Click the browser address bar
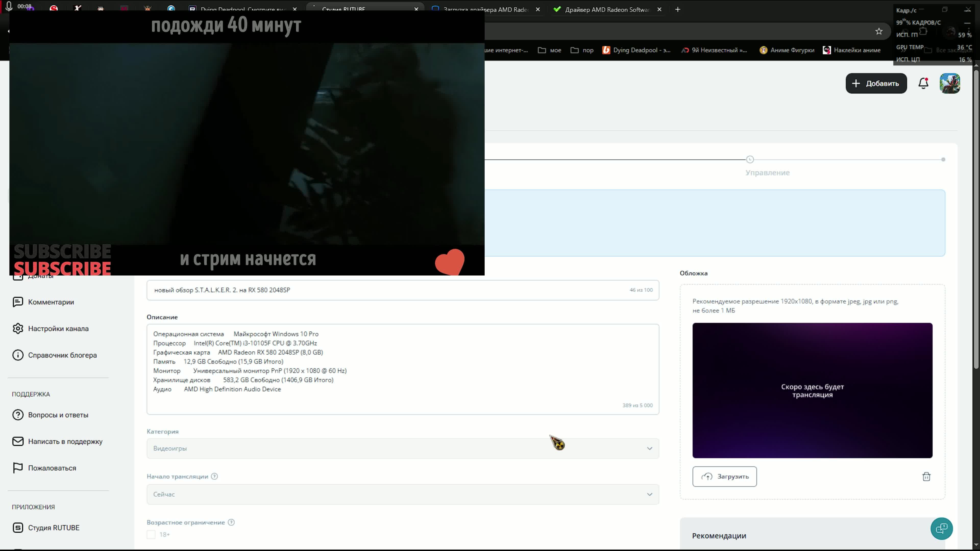980x551 pixels. (677, 31)
